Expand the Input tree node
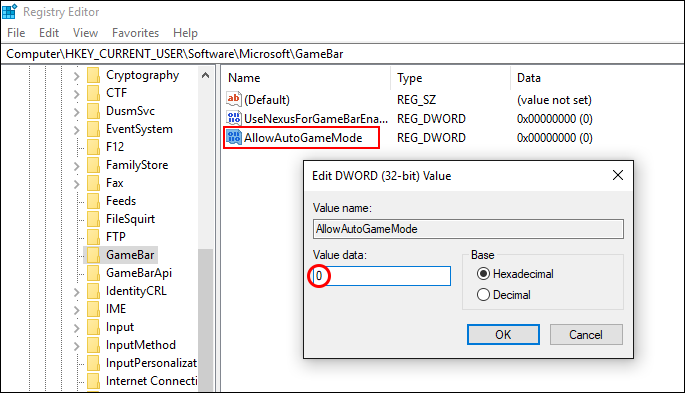This screenshot has width=685, height=393. click(x=76, y=328)
